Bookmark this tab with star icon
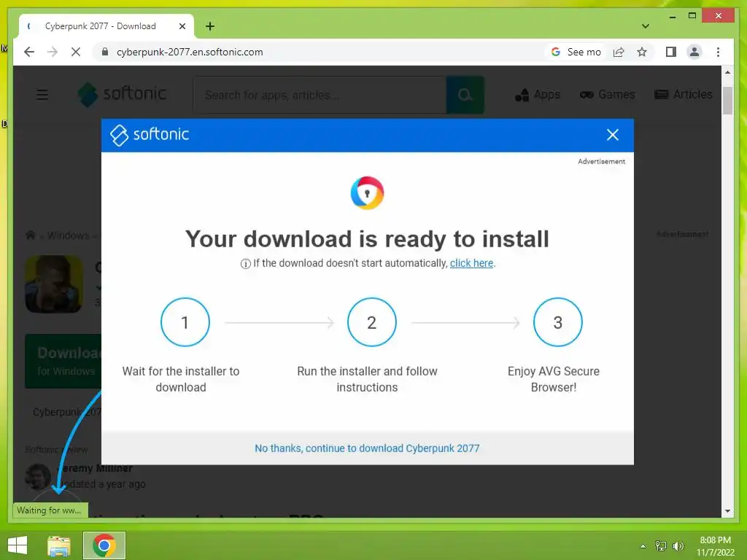 pyautogui.click(x=642, y=52)
